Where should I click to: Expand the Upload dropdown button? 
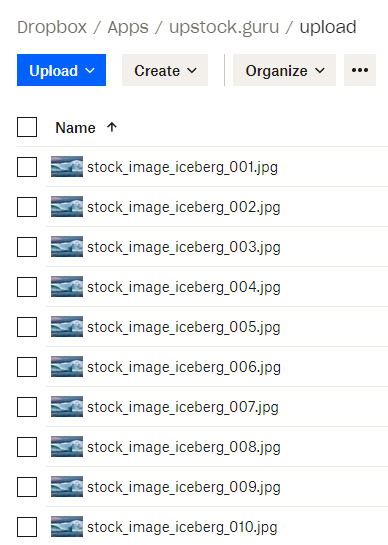click(x=62, y=70)
